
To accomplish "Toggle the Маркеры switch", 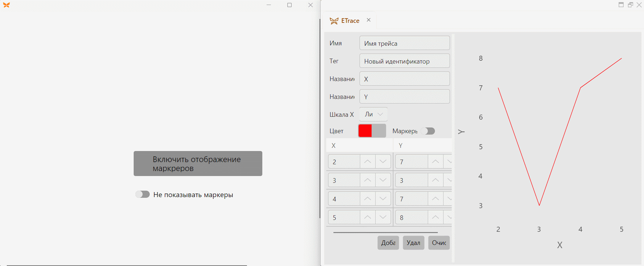I will point(428,131).
